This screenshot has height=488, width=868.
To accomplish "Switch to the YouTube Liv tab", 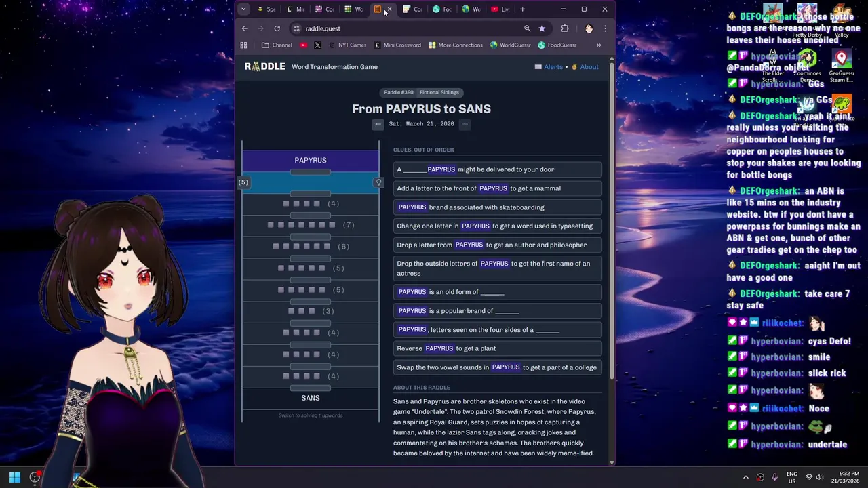I will point(500,9).
